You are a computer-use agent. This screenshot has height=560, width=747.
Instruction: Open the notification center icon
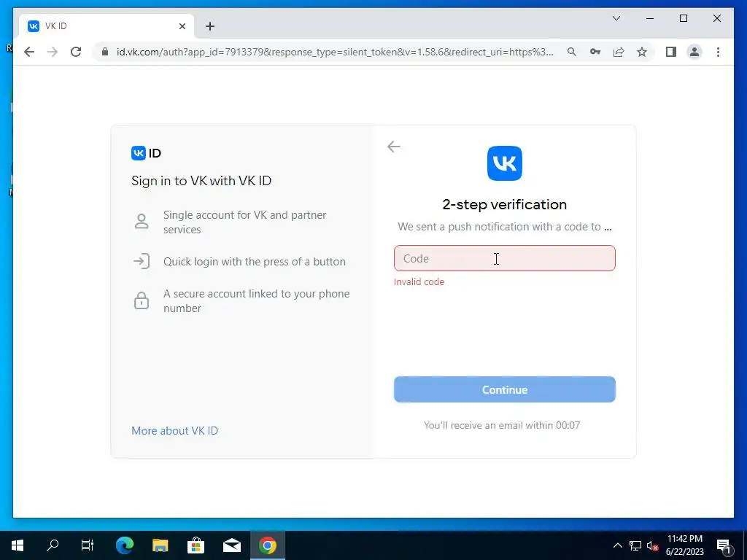[x=724, y=545]
